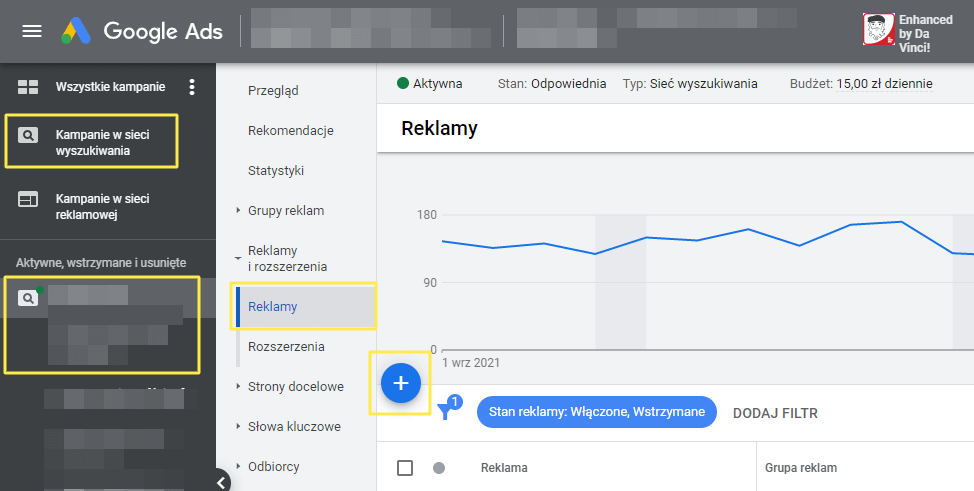Click the all campaigns grid icon

[x=28, y=87]
